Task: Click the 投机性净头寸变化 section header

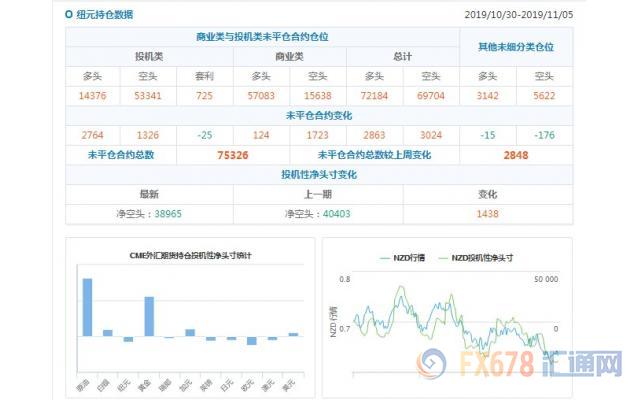Action: click(319, 175)
